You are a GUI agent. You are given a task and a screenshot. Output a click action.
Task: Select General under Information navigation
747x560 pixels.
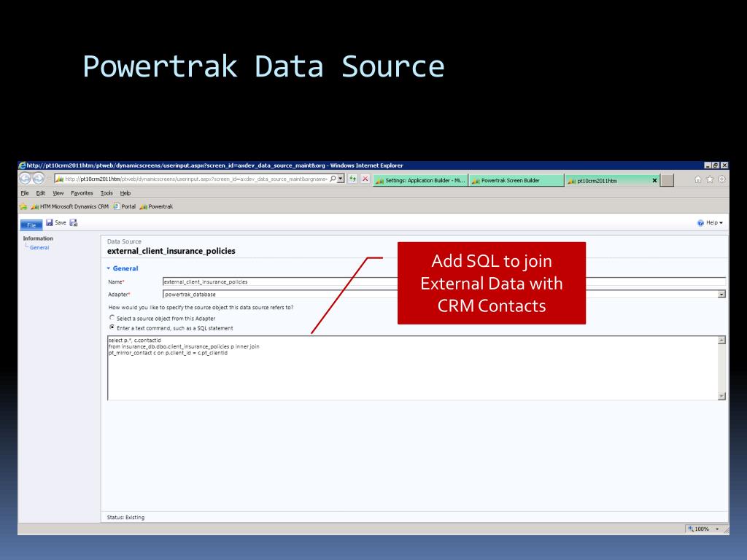39,248
